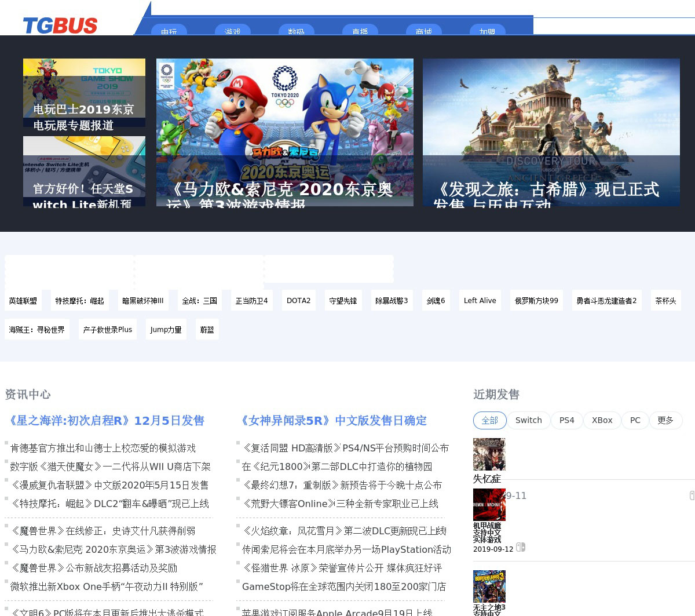This screenshot has height=616, width=695.
Task: Open the Tokyo Game Show 2019 banner
Action: [x=84, y=93]
